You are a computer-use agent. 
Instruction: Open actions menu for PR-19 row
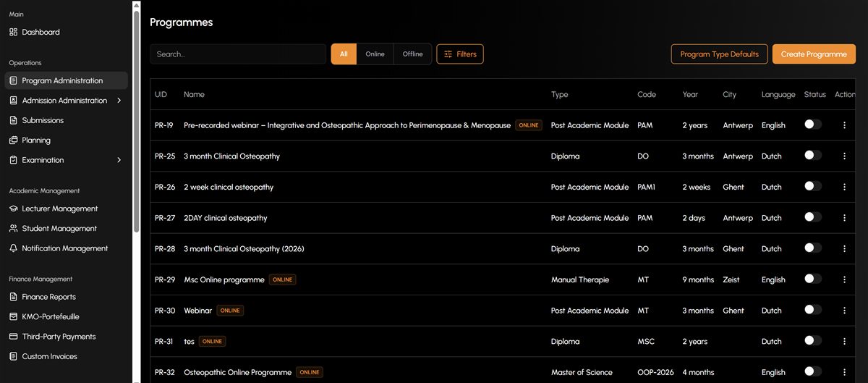[x=844, y=125]
